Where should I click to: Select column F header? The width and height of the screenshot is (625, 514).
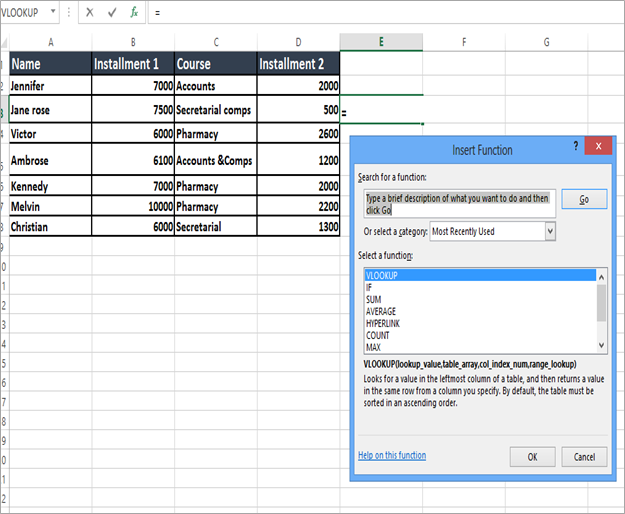[x=464, y=42]
